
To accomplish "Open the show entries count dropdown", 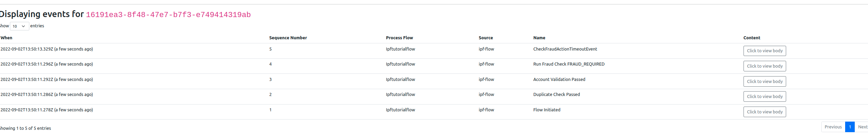I will click(x=19, y=26).
